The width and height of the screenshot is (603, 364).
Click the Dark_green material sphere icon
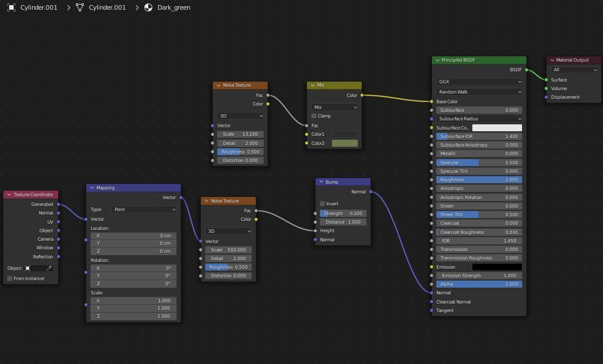tap(148, 7)
